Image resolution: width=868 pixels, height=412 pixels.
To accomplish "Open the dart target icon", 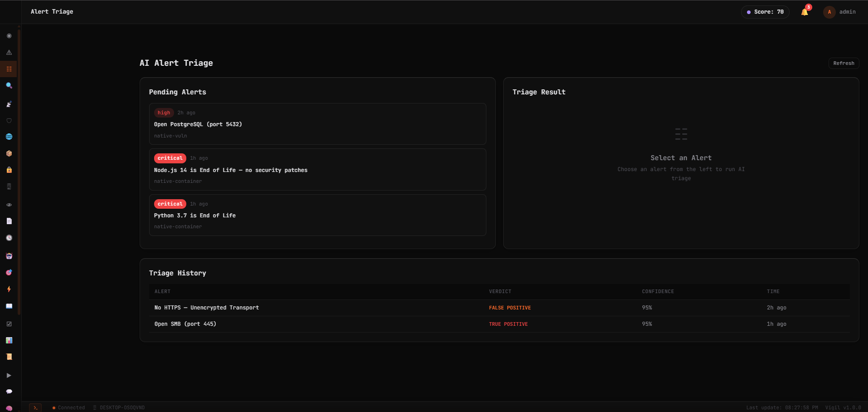I will (9, 272).
